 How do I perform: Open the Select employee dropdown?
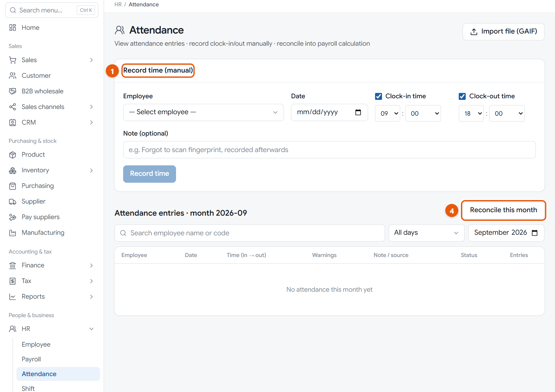pyautogui.click(x=203, y=112)
